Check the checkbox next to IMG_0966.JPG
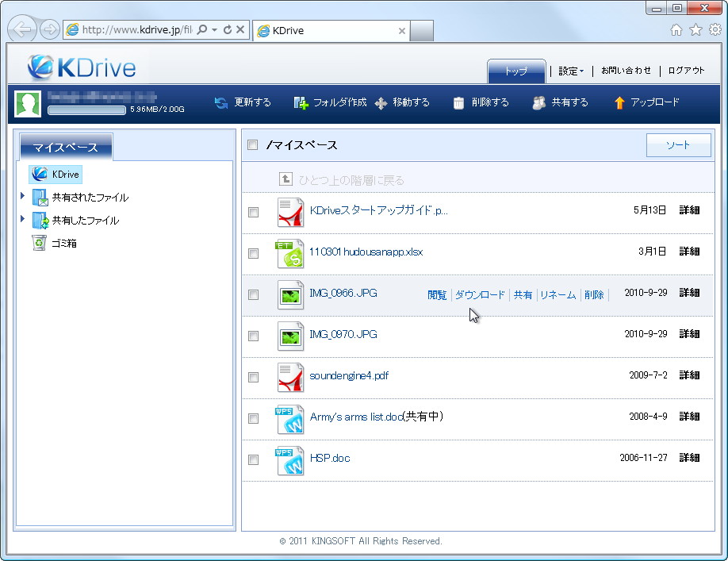Image resolution: width=728 pixels, height=561 pixels. coord(253,294)
